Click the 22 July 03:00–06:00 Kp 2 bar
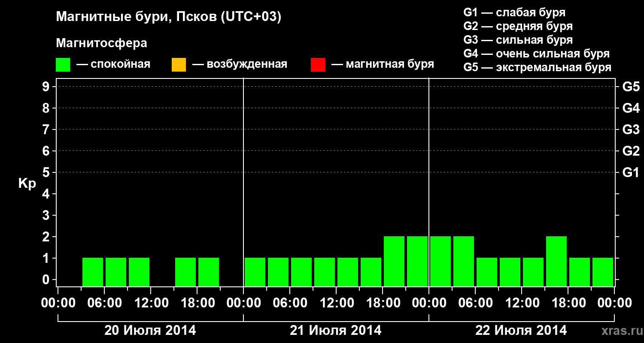644x343 pixels. pyautogui.click(x=464, y=261)
